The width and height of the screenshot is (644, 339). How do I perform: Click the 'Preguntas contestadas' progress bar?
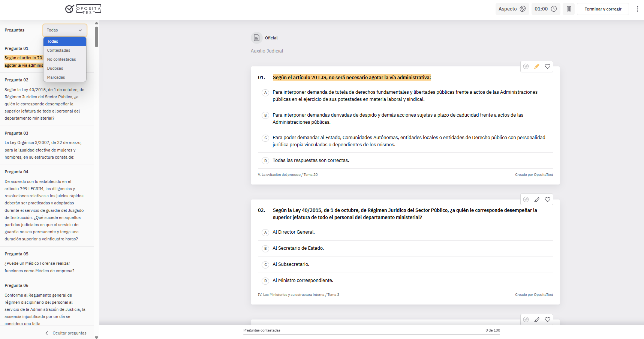pos(371,334)
